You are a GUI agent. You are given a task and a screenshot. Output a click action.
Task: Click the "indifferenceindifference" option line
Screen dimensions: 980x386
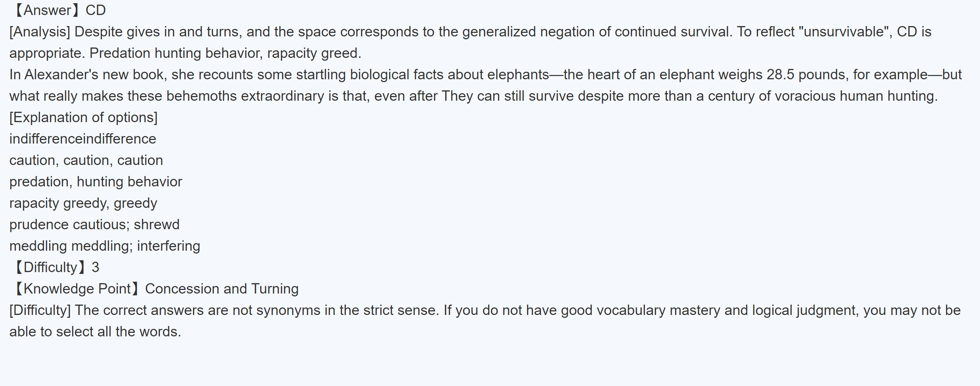tap(82, 139)
